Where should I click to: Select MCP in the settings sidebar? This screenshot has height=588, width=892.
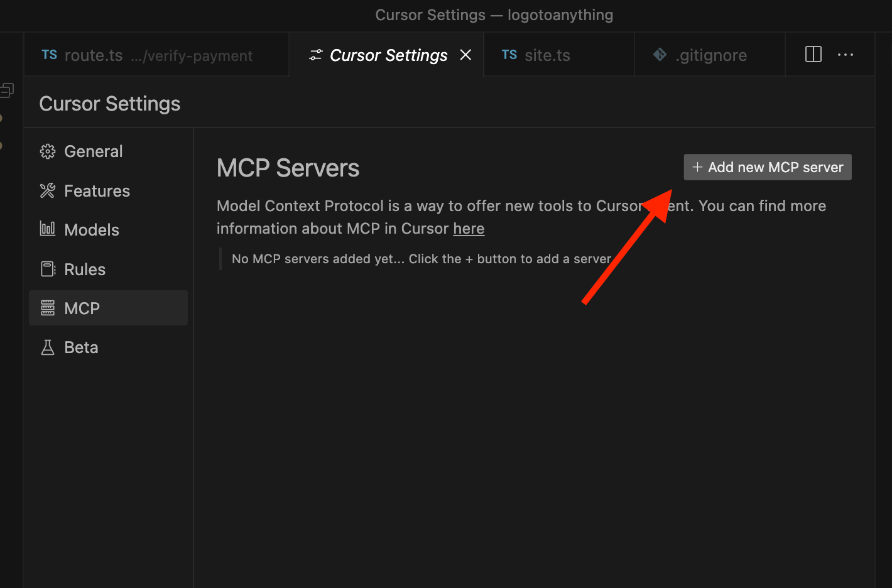(82, 308)
